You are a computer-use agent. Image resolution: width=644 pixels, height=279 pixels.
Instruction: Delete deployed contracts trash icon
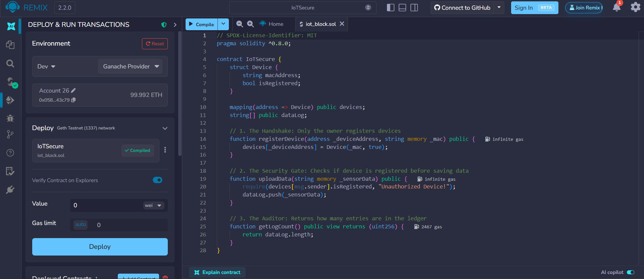pyautogui.click(x=165, y=277)
